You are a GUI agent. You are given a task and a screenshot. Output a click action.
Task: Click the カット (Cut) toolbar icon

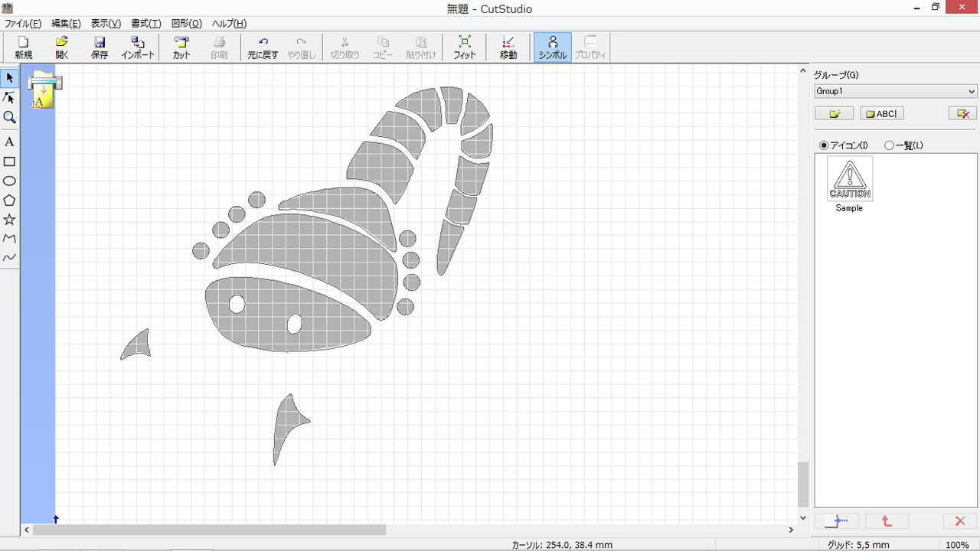(x=181, y=47)
